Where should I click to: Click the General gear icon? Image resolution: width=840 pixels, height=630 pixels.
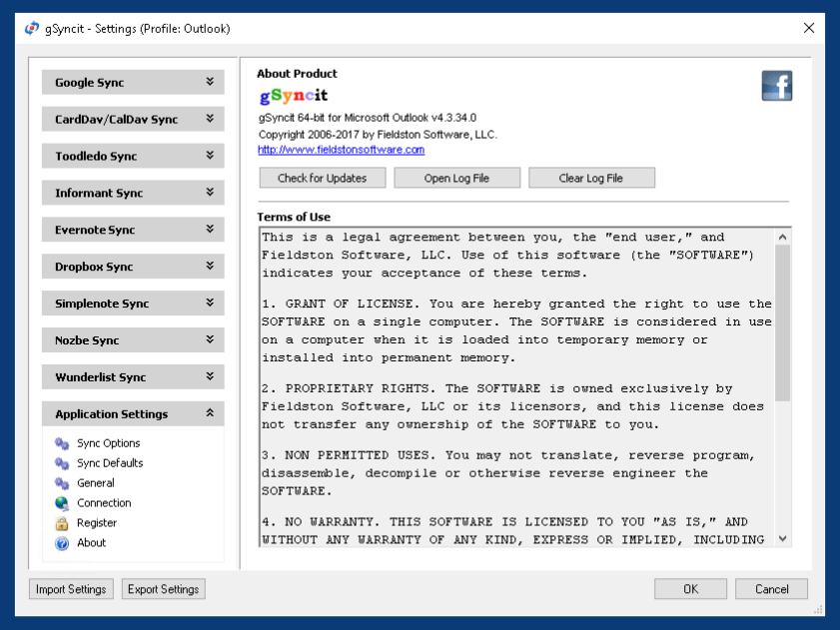[x=62, y=483]
